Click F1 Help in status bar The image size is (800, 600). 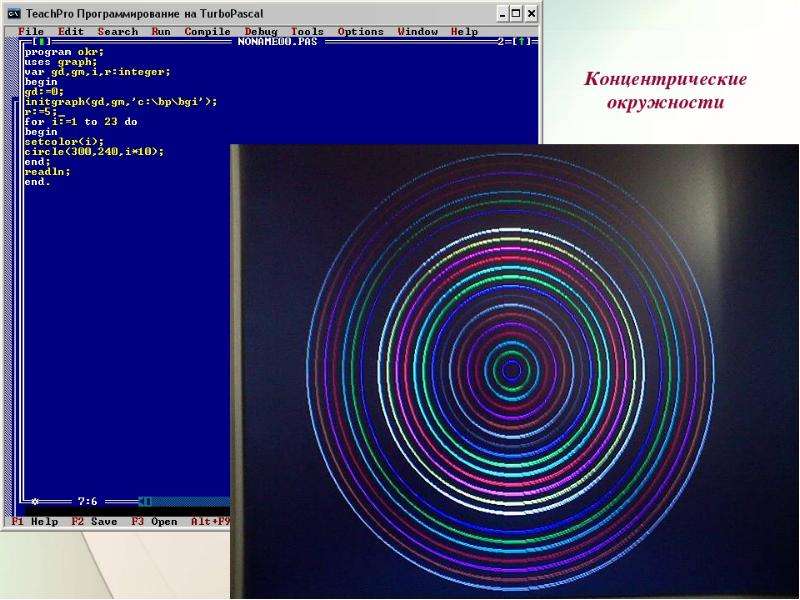pyautogui.click(x=35, y=522)
